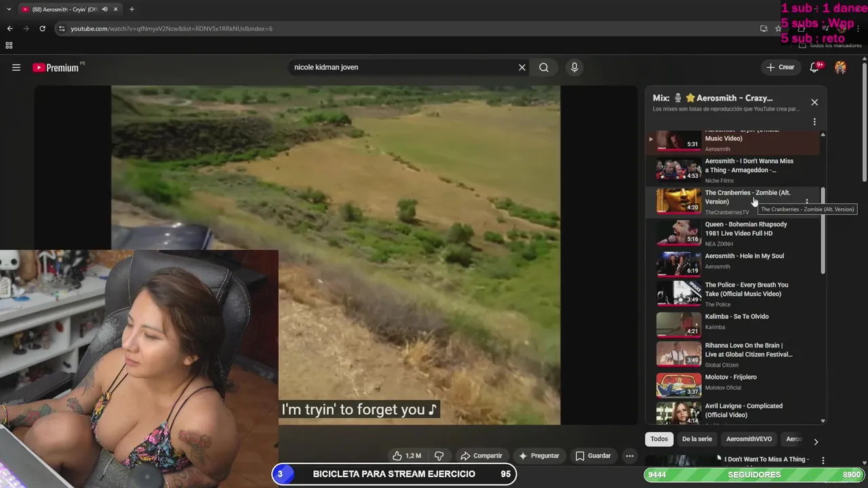Play The Police Every Breath You Take

[746, 289]
